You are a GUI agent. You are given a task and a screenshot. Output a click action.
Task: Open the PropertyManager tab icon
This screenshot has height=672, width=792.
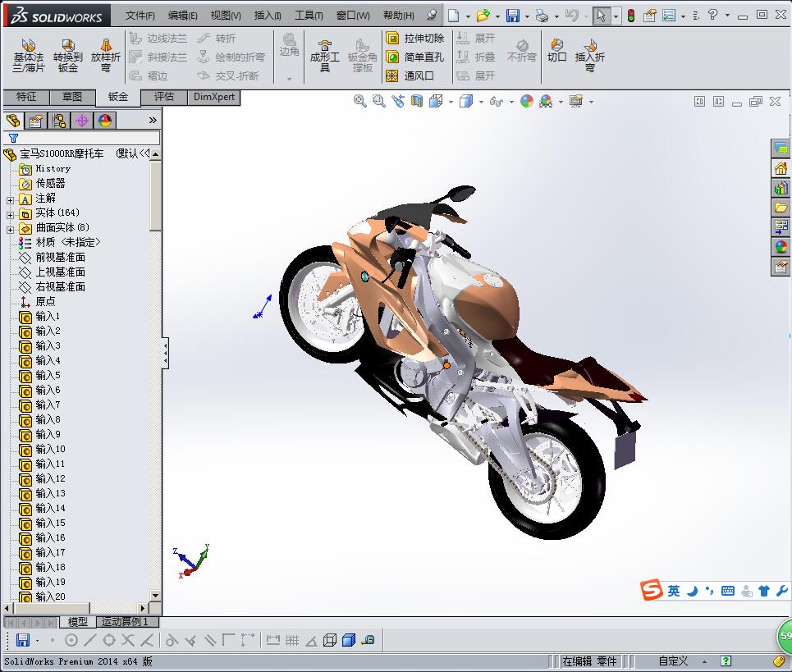tap(36, 121)
